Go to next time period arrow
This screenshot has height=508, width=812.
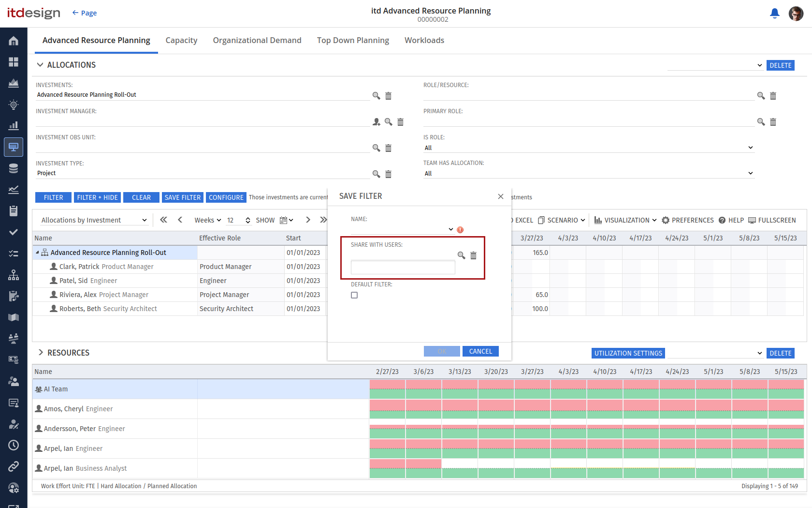308,220
